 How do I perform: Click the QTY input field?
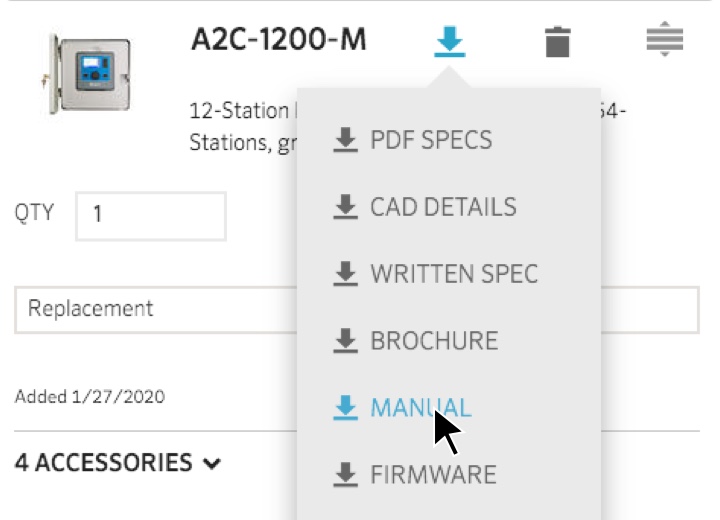(x=150, y=216)
